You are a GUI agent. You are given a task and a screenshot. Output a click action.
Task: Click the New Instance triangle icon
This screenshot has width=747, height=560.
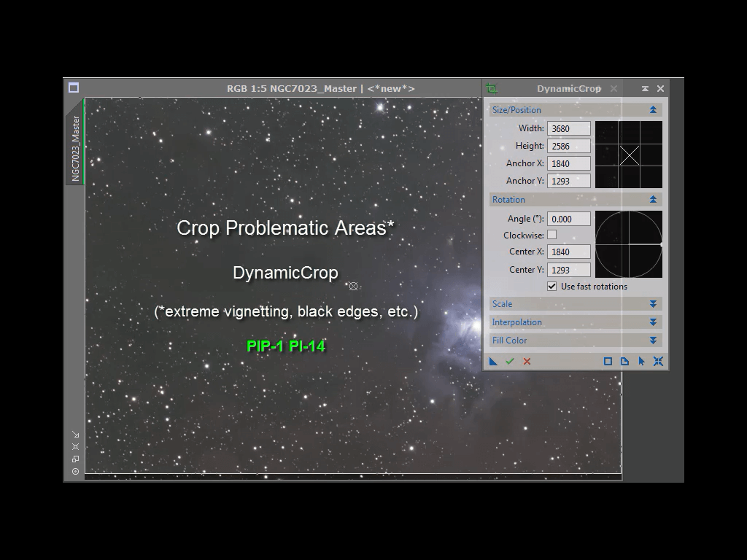(494, 361)
